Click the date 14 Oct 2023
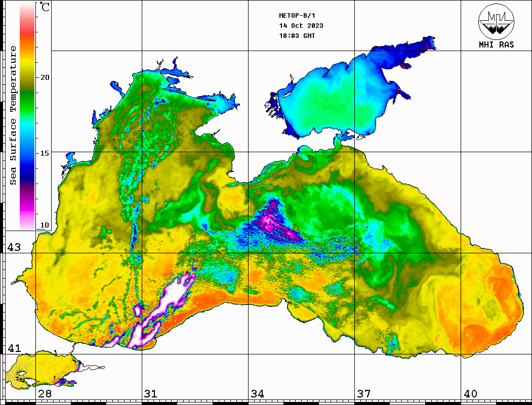The width and height of the screenshot is (532, 405). point(301,26)
